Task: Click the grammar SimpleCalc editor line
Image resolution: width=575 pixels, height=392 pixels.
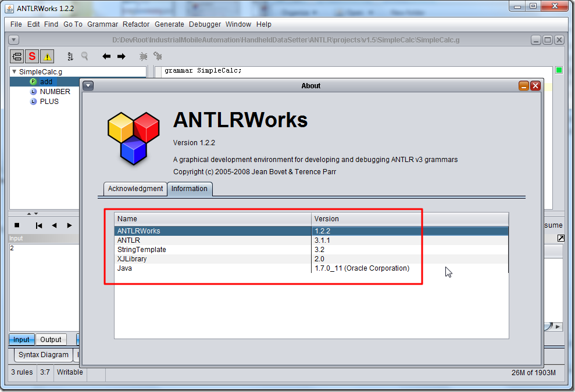Action: coord(203,70)
